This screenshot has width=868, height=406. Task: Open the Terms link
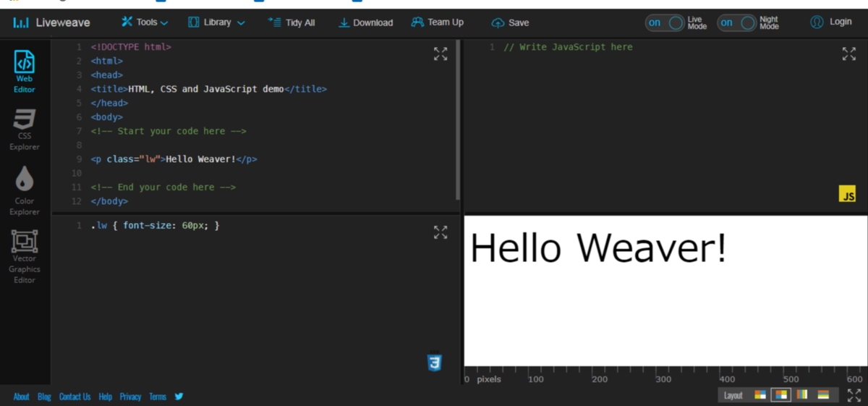pos(158,397)
